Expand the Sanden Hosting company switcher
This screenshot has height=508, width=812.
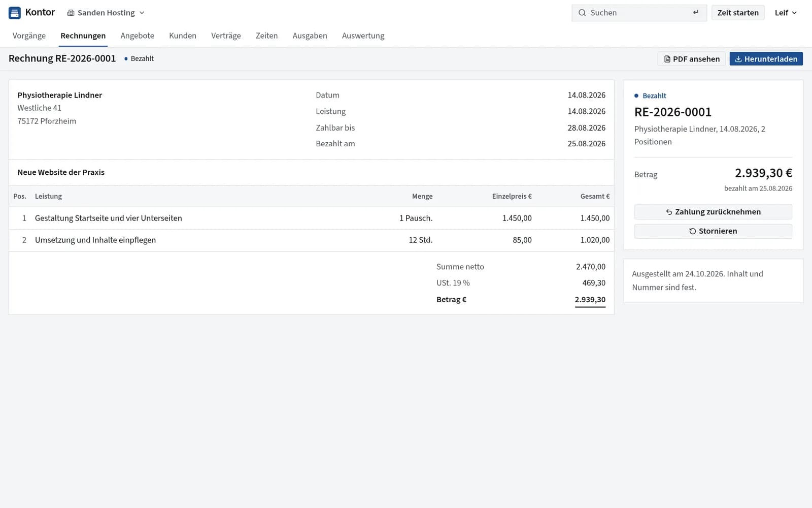(x=106, y=13)
